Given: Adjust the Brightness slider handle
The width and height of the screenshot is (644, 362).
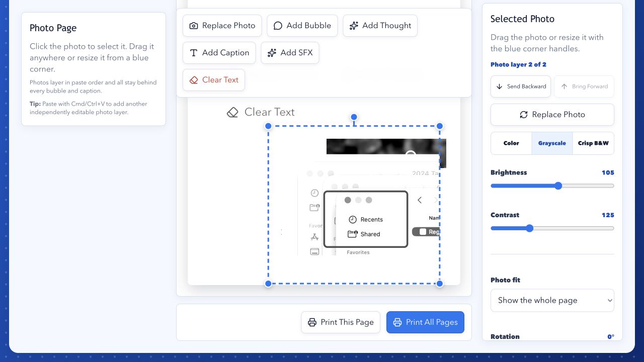Looking at the screenshot, I should [x=558, y=186].
